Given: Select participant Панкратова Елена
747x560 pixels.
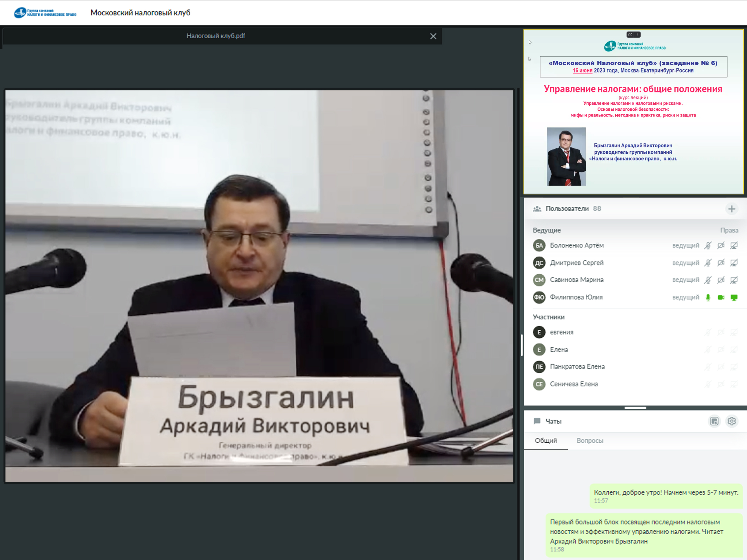Looking at the screenshot, I should pyautogui.click(x=577, y=366).
